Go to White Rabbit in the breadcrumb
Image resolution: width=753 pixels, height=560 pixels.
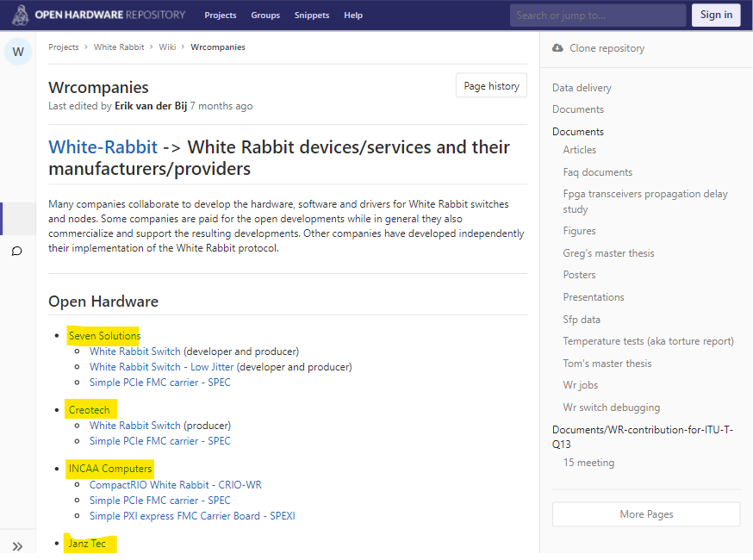click(119, 47)
